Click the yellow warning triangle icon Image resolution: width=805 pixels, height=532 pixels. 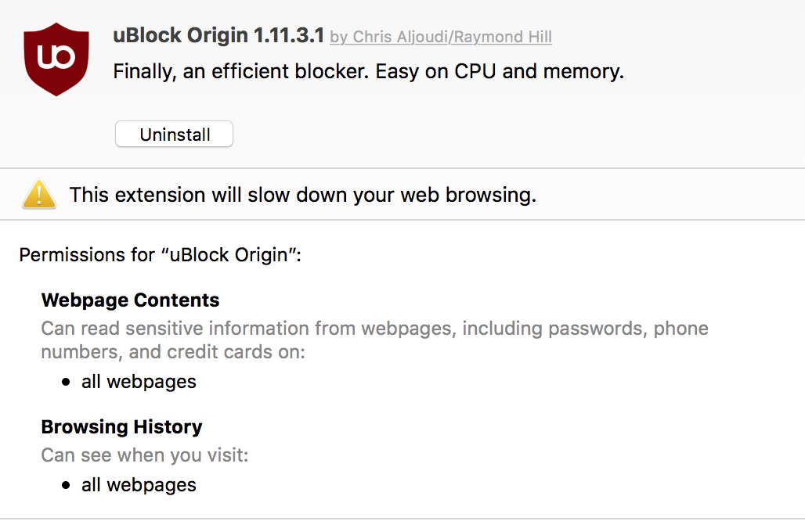pyautogui.click(x=39, y=195)
